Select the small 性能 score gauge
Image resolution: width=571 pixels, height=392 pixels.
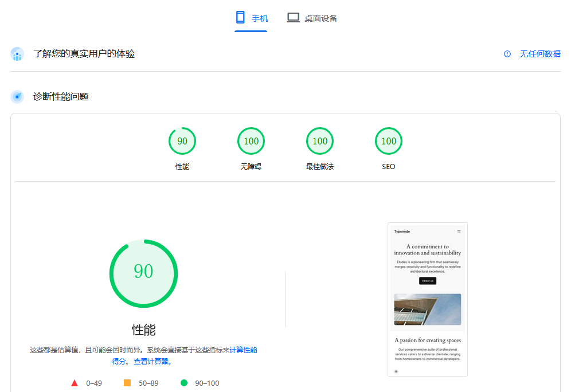(x=182, y=142)
